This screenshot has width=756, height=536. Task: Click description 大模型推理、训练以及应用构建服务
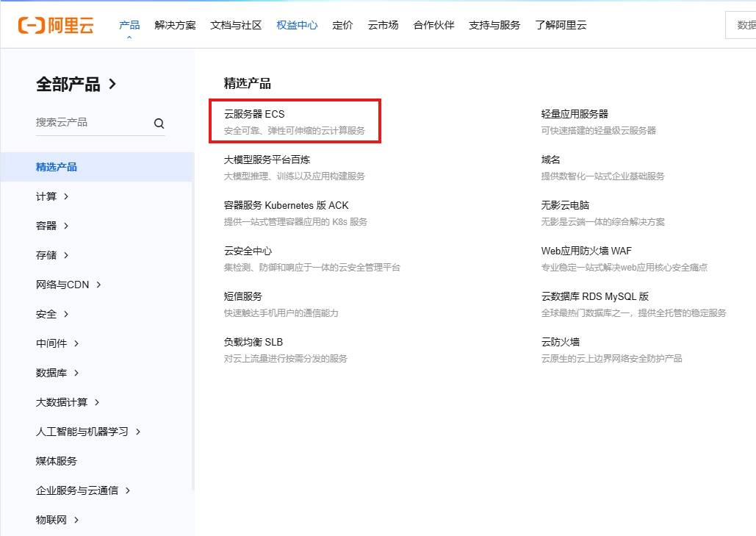294,176
